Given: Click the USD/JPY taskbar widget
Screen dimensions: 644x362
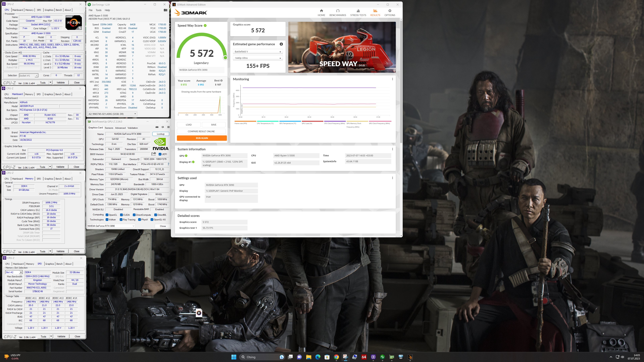Looking at the screenshot, I should point(13,357).
